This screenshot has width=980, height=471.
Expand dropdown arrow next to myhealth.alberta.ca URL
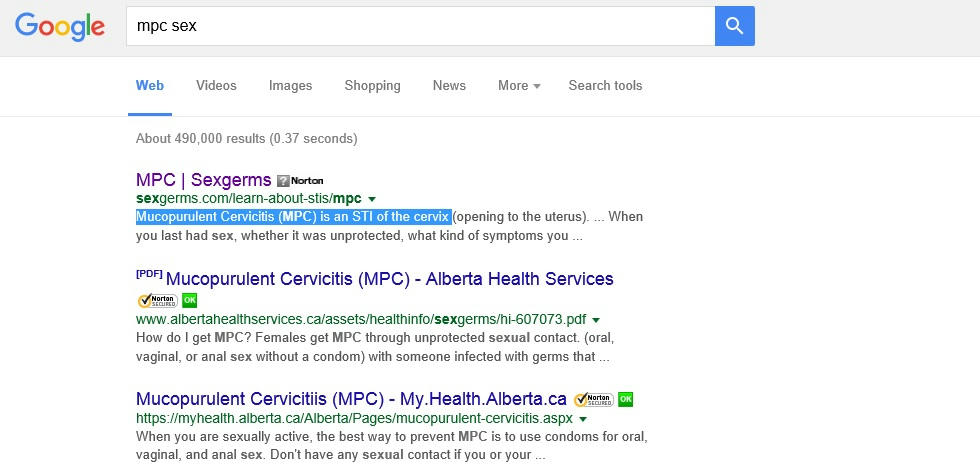(x=583, y=419)
